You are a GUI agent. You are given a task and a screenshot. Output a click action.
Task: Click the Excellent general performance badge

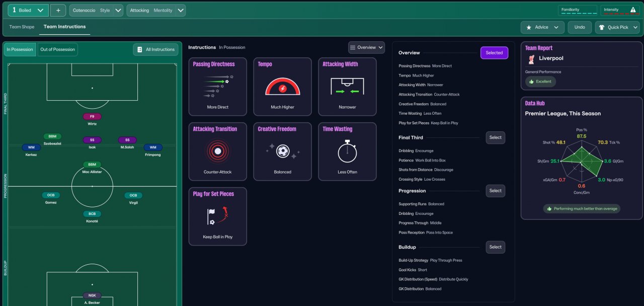pos(540,82)
